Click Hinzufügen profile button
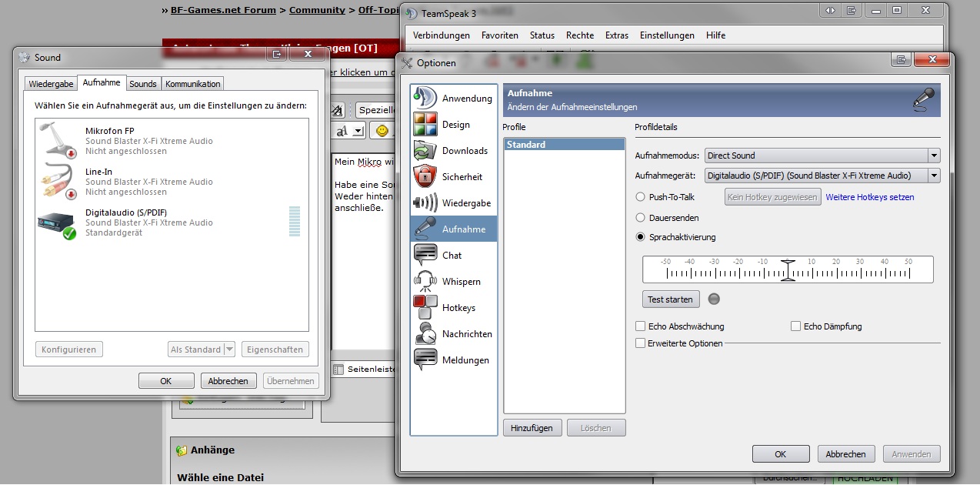980x485 pixels. click(x=532, y=428)
